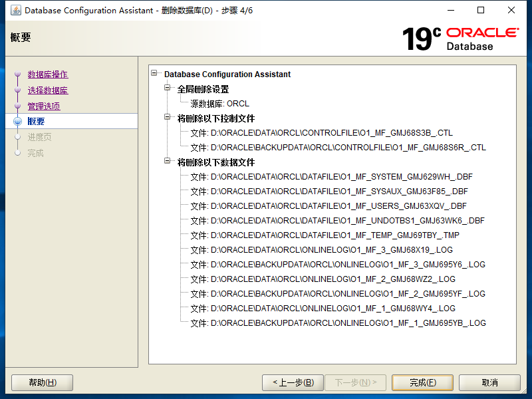The height and width of the screenshot is (399, 532).
Task: Open the 数据库操作 step link
Action: pyautogui.click(x=47, y=74)
